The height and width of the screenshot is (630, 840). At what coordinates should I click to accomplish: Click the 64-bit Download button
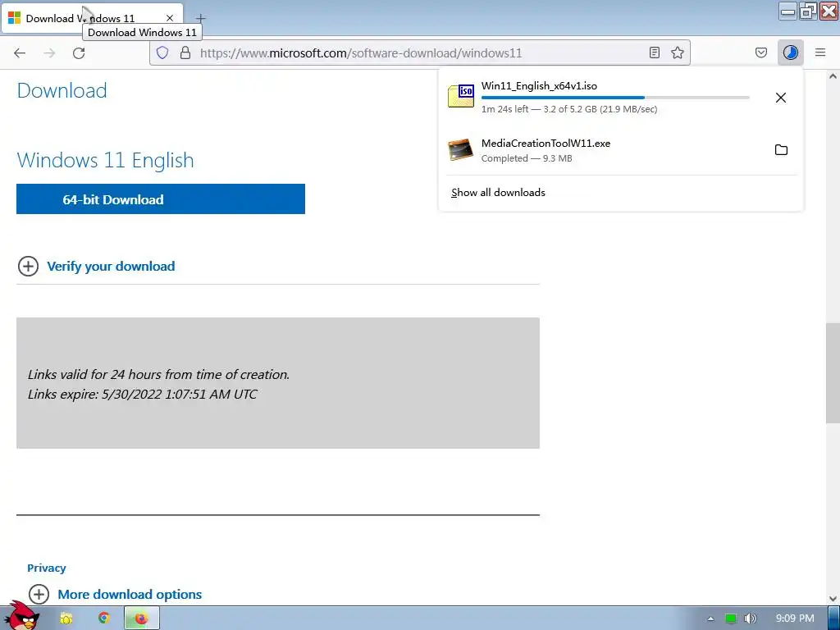point(161,199)
